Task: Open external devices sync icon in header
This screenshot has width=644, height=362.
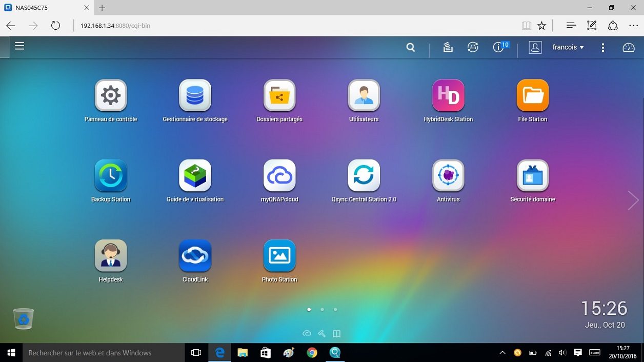Action: click(x=473, y=47)
